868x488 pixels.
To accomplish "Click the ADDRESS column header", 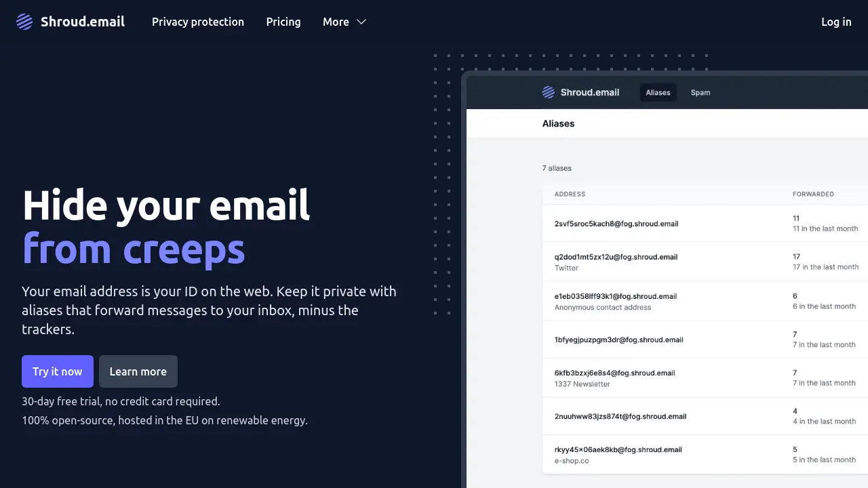I will 570,194.
